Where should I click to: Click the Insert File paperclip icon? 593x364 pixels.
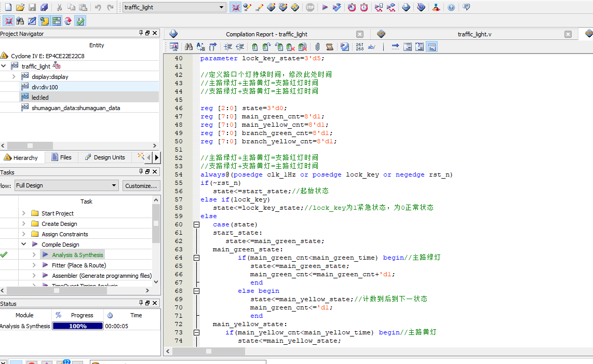[x=318, y=47]
